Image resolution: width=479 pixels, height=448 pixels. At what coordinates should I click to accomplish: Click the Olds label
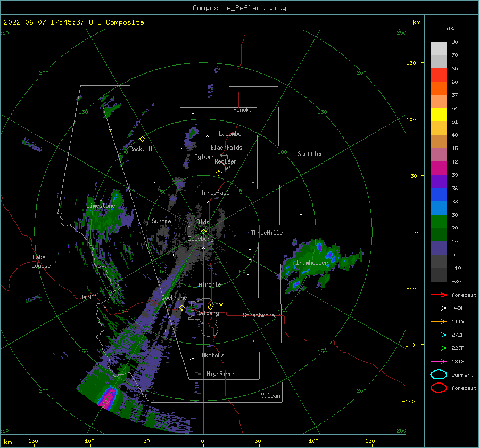[203, 222]
